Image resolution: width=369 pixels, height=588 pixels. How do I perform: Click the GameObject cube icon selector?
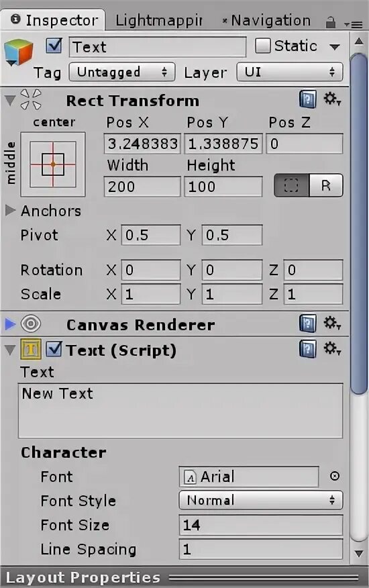pos(18,53)
